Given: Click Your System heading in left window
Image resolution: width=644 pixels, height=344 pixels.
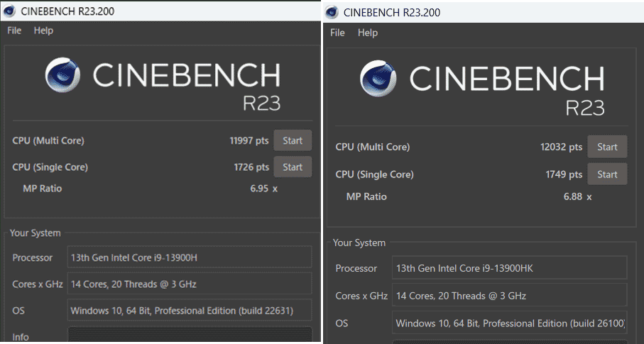Looking at the screenshot, I should pyautogui.click(x=35, y=233).
